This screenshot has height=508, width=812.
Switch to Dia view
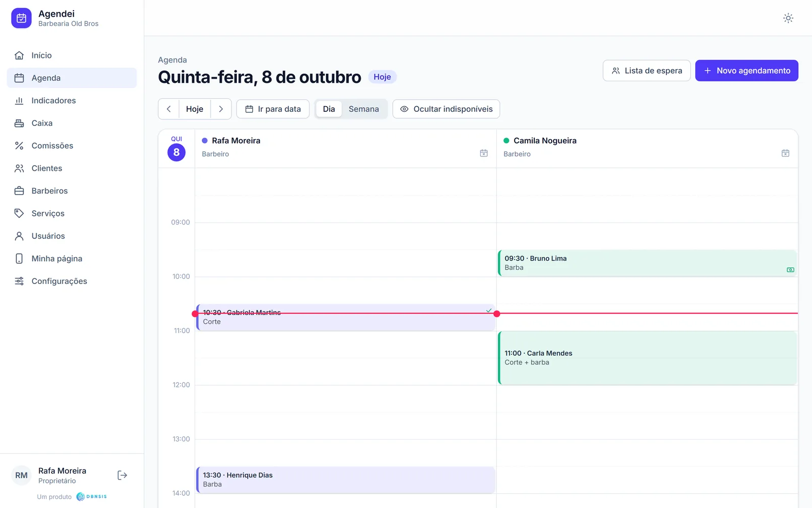tap(329, 109)
